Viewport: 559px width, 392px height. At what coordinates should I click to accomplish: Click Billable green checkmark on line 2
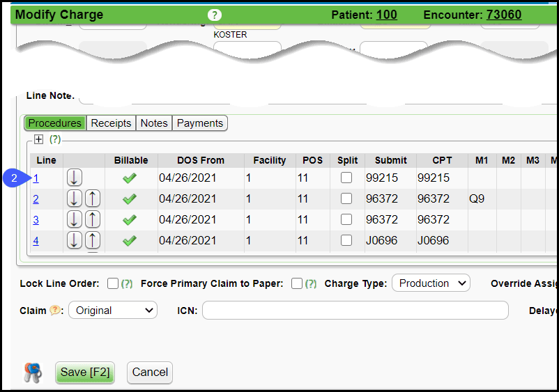pyautogui.click(x=130, y=199)
